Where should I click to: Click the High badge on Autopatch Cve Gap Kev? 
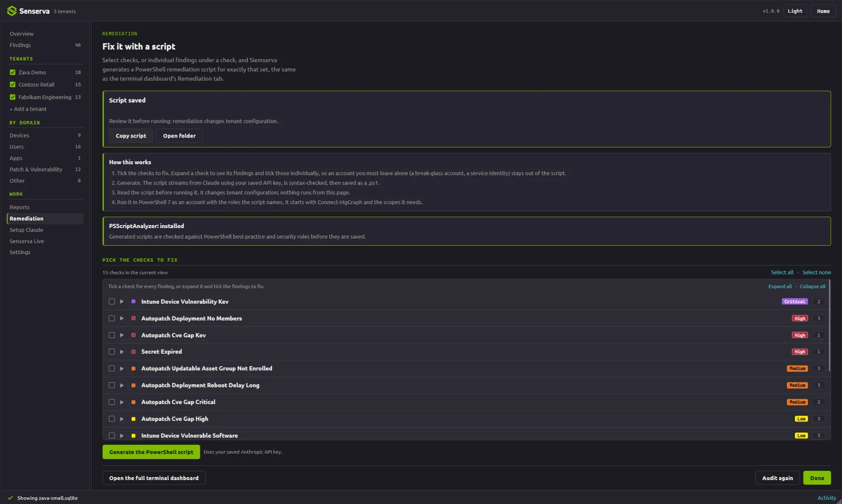coord(799,335)
